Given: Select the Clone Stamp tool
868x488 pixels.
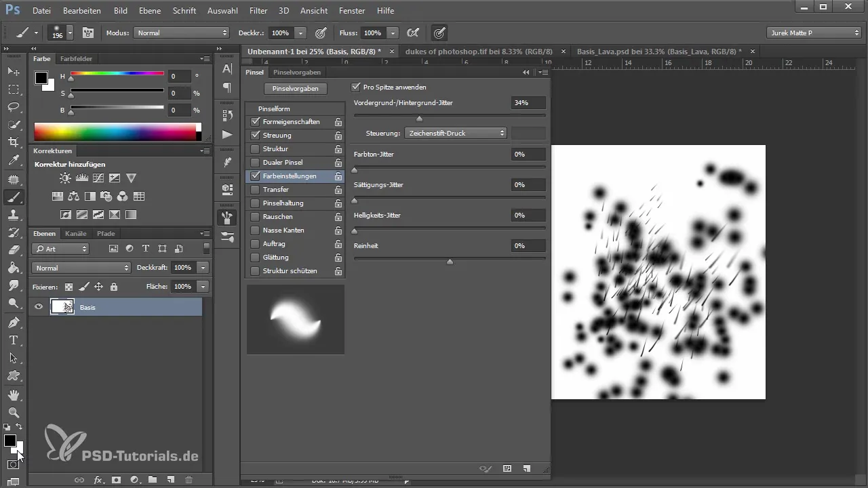Looking at the screenshot, I should click(x=13, y=215).
